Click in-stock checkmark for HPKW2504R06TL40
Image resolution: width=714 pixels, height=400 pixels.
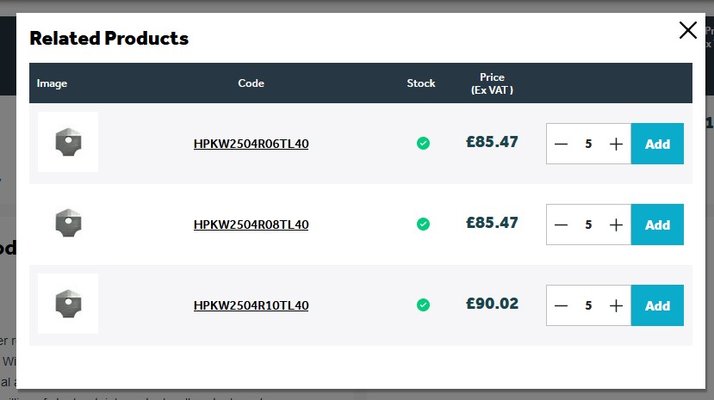click(423, 143)
